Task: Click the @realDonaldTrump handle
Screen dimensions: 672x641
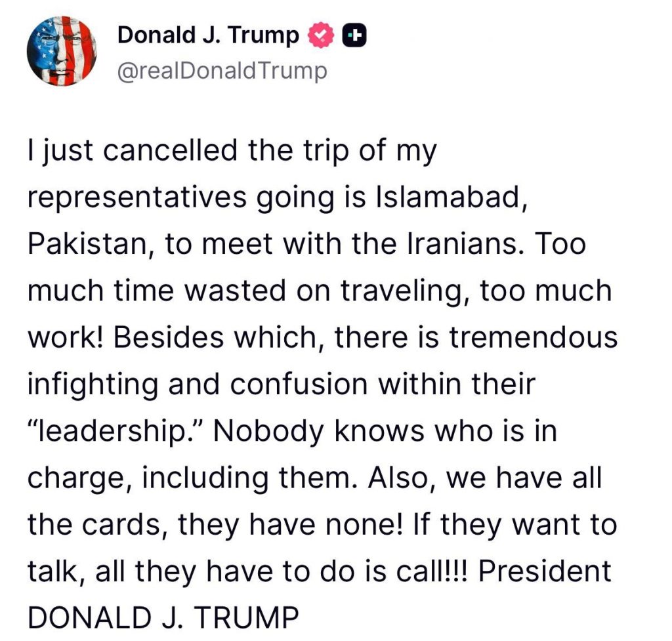Action: point(221,71)
